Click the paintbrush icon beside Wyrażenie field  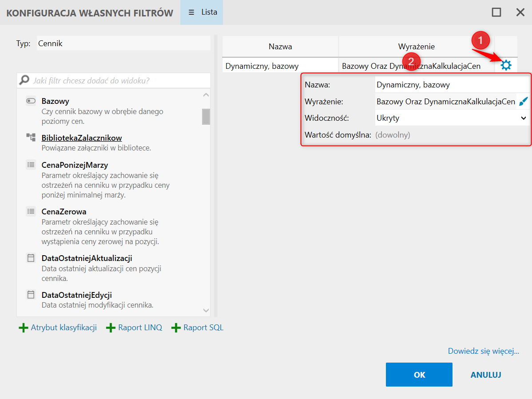[x=524, y=102]
